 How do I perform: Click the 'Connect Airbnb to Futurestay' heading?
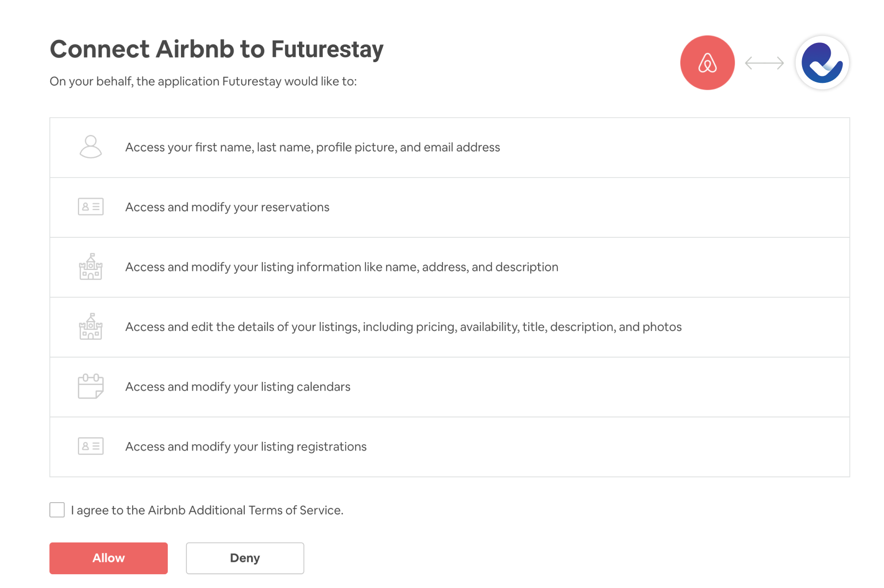click(217, 49)
